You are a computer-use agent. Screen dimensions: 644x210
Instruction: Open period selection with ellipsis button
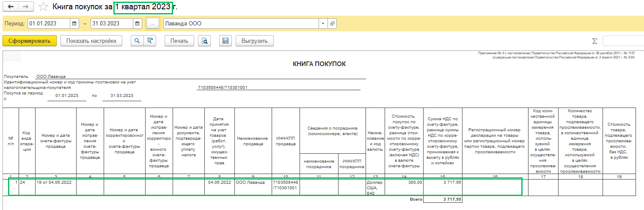coord(152,24)
